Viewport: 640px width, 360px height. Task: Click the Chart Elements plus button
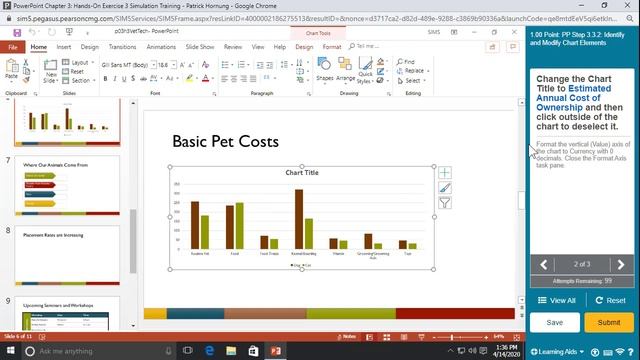445,173
